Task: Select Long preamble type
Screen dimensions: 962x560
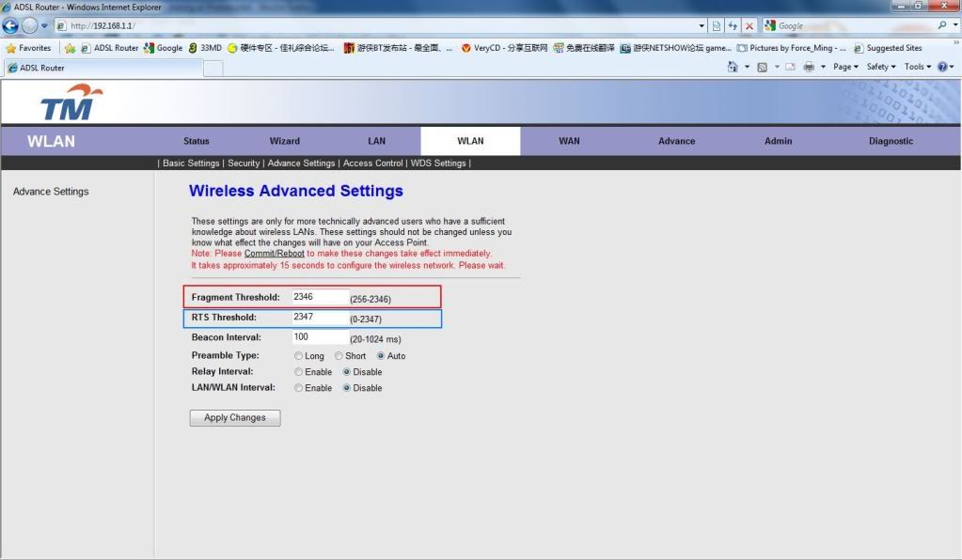Action: [299, 356]
